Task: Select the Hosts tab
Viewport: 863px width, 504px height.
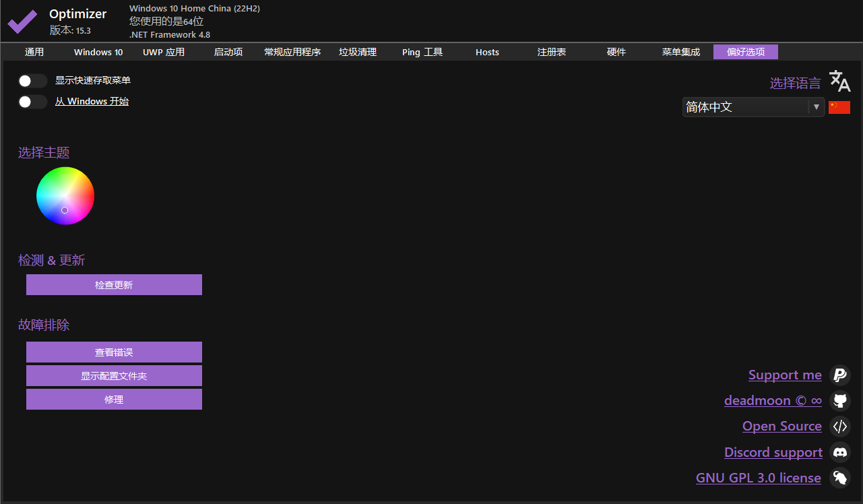Action: pyautogui.click(x=487, y=52)
